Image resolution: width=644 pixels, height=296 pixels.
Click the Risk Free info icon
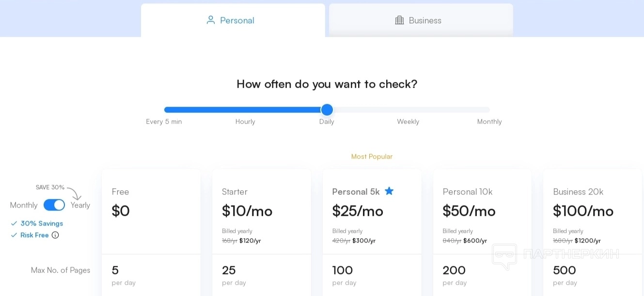pyautogui.click(x=55, y=235)
